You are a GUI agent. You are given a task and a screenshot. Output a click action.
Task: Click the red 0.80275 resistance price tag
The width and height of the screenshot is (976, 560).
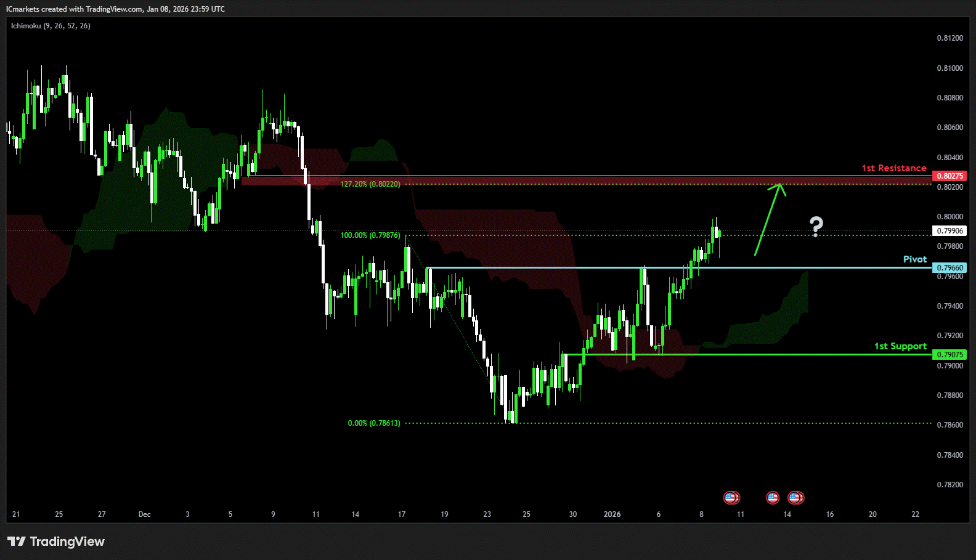click(x=950, y=176)
